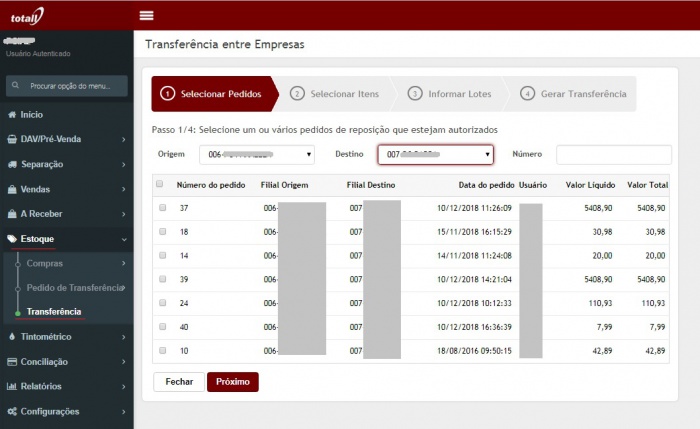Focus the Número input field
Viewport: 700px width, 429px height.
click(613, 155)
